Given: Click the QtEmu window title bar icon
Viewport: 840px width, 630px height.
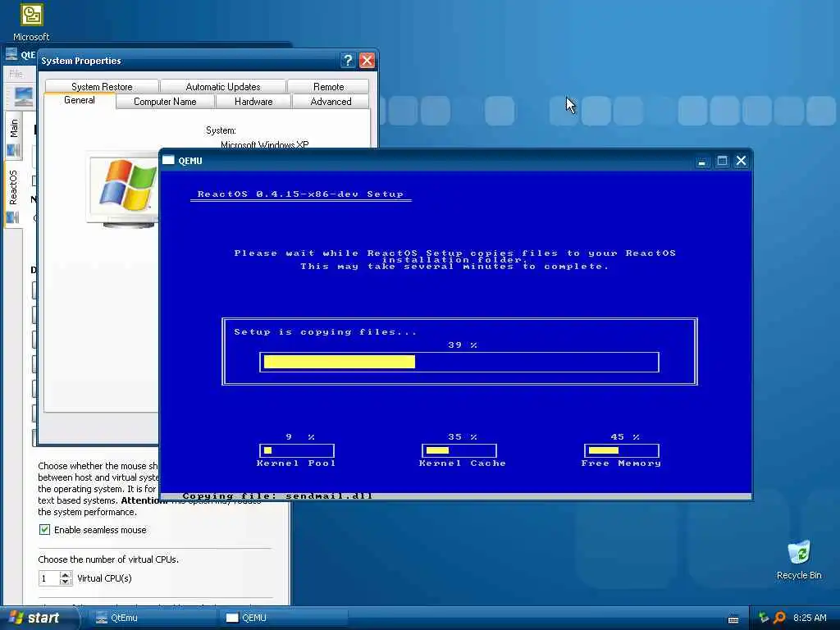Looking at the screenshot, I should click(x=11, y=54).
